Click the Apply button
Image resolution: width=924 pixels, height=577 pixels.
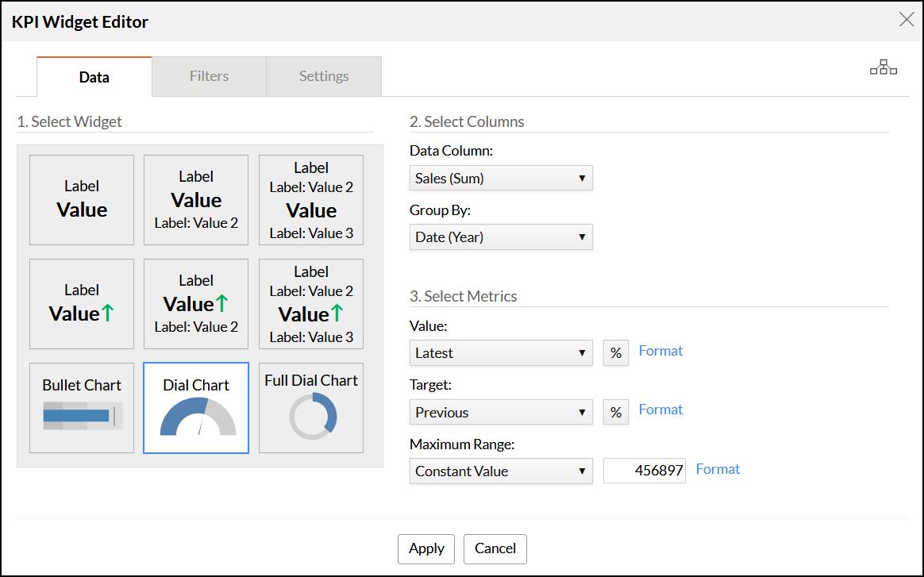coord(426,548)
